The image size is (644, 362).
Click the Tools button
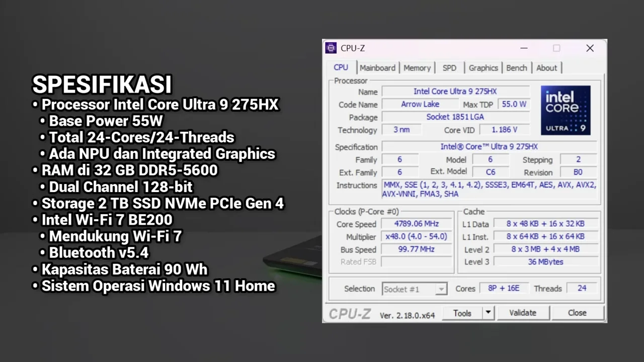point(462,312)
